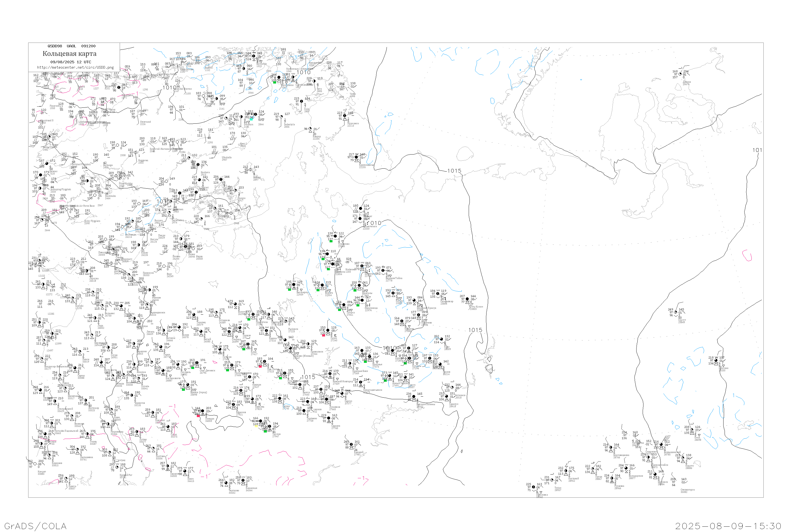
Task: Click the Омск station cloud symbol
Action: (692, 430)
